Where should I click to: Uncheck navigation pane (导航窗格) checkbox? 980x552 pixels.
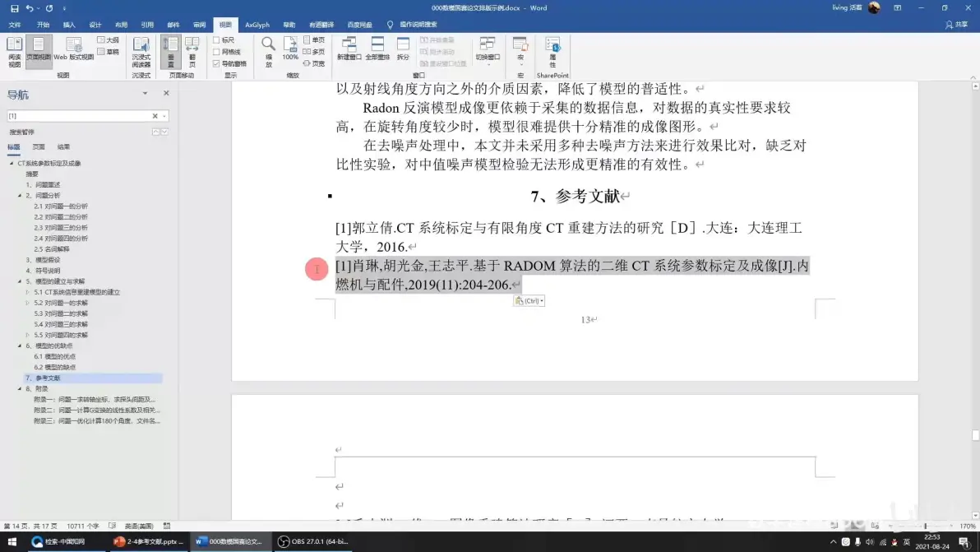[216, 64]
